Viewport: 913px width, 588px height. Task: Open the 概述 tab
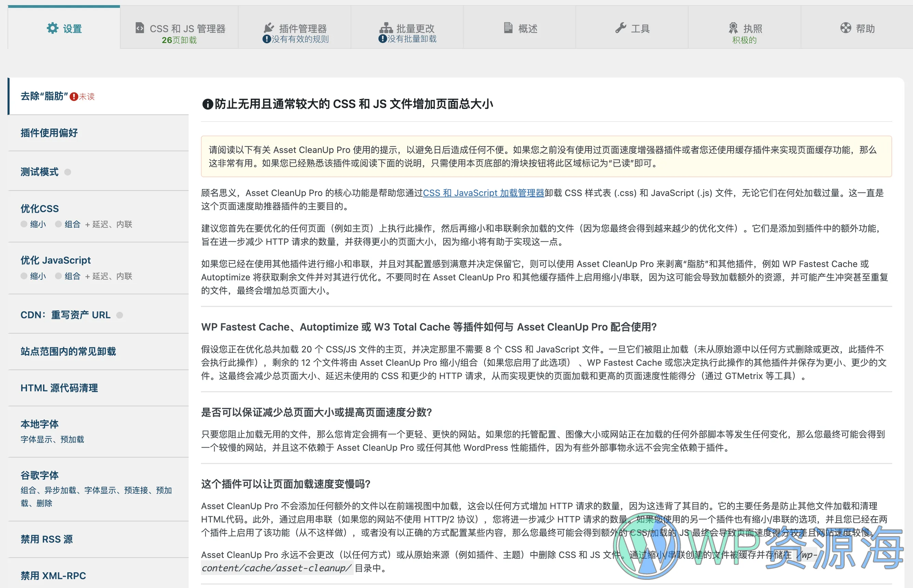click(x=519, y=28)
